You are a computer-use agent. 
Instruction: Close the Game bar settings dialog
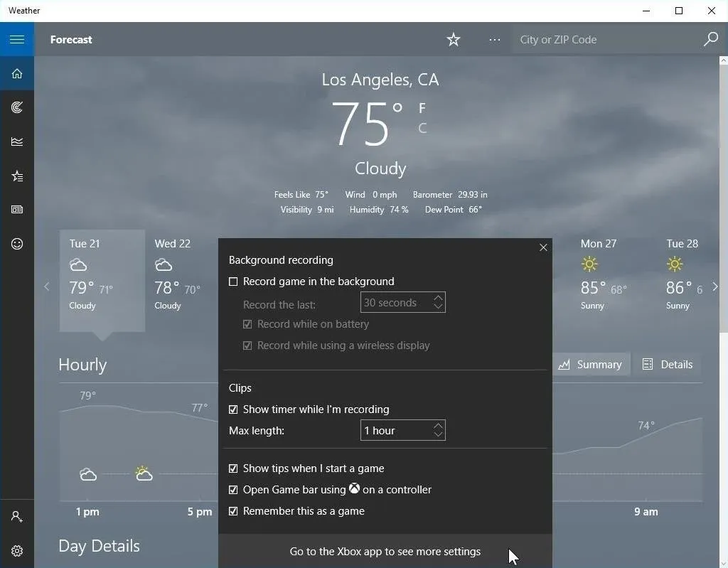543,247
